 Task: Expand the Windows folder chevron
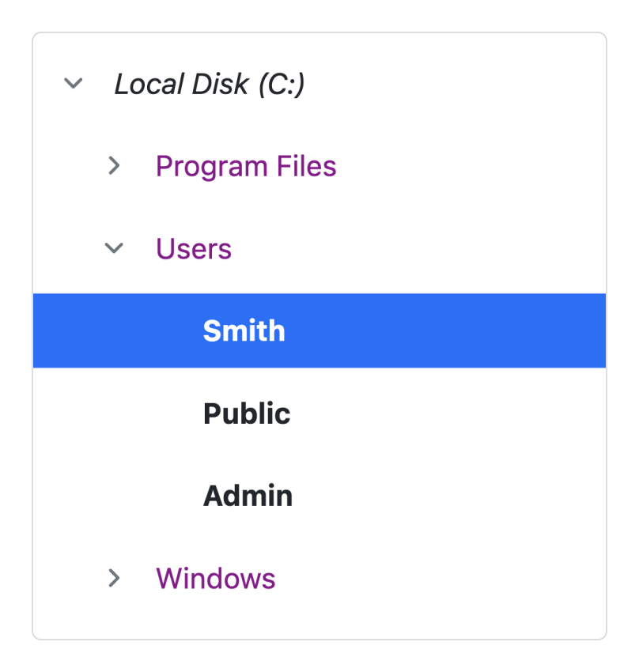115,578
